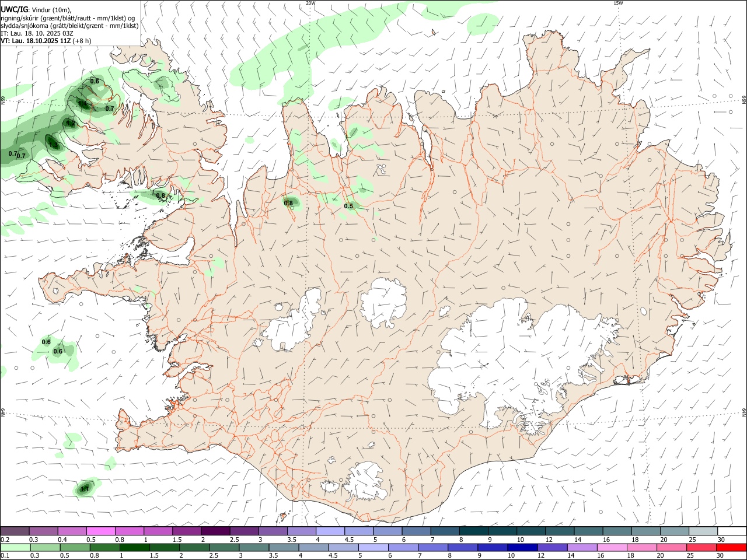The image size is (747, 560).
Task: Click the '12' label on the rain scale
Action: [541, 556]
